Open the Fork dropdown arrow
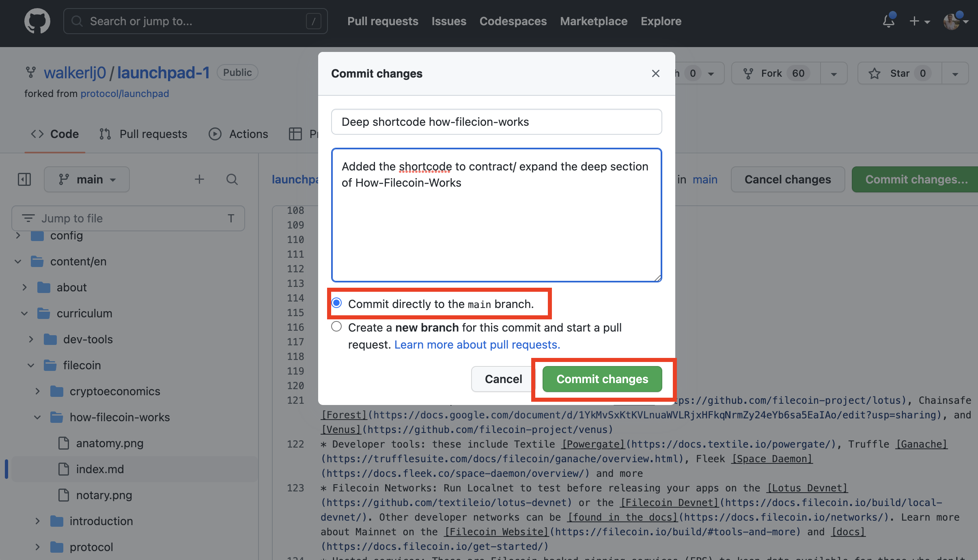The height and width of the screenshot is (560, 978). click(x=834, y=73)
